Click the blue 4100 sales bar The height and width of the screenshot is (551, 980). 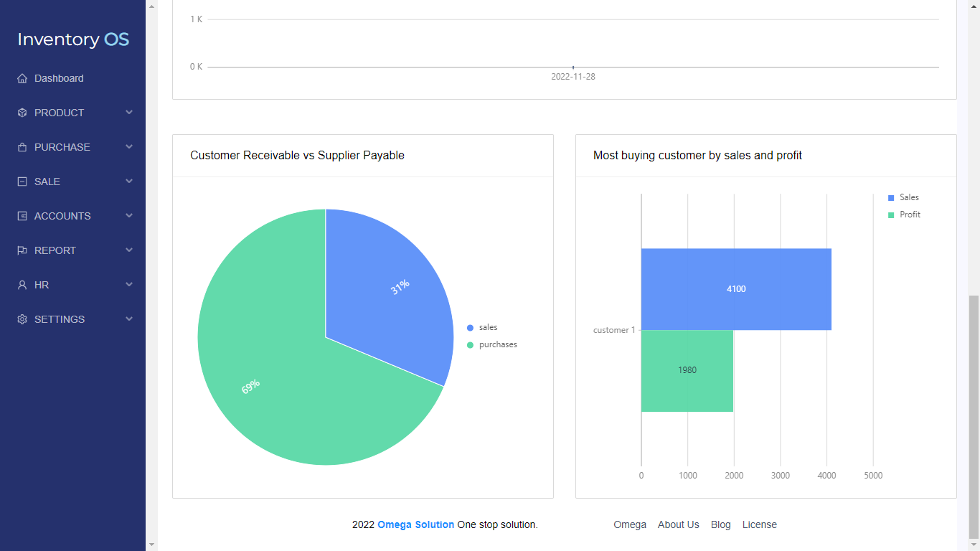pos(736,289)
